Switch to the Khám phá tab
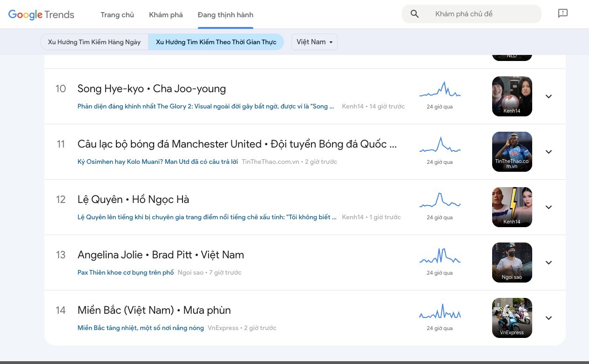 point(166,15)
